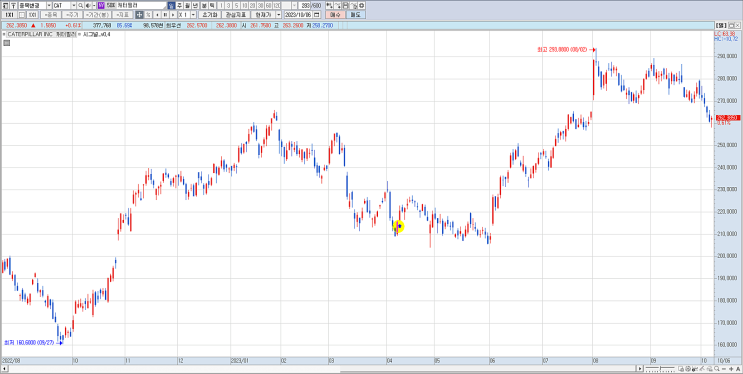This screenshot has height=374, width=743.
Task: Open the calendar icon beside date 2023/10/06
Action: [317, 15]
